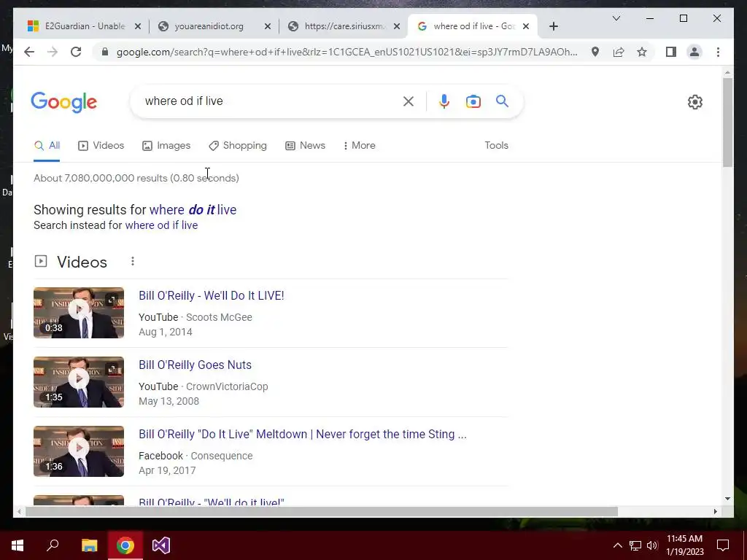Close the 'where od if live' tab
Image resolution: width=747 pixels, height=560 pixels.
tap(526, 26)
